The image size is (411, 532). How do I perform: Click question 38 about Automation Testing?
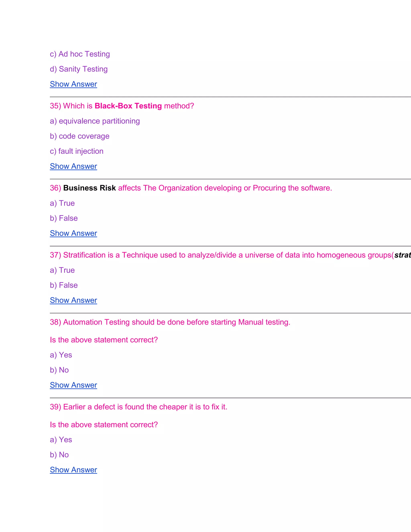[170, 322]
